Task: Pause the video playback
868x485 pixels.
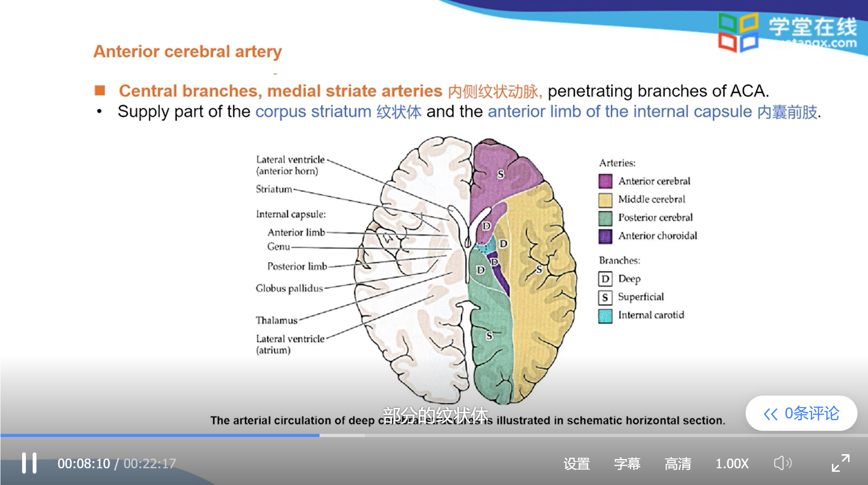Action: (x=29, y=463)
